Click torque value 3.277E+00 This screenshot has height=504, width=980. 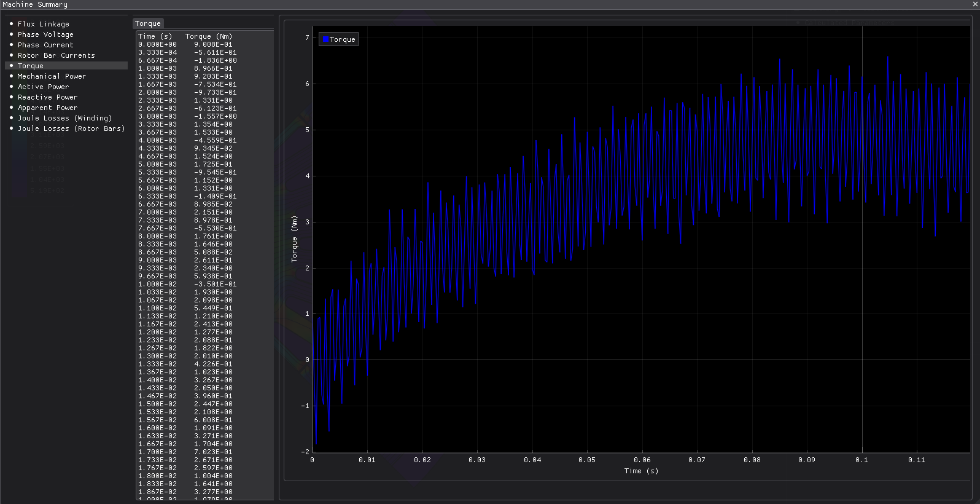213,492
